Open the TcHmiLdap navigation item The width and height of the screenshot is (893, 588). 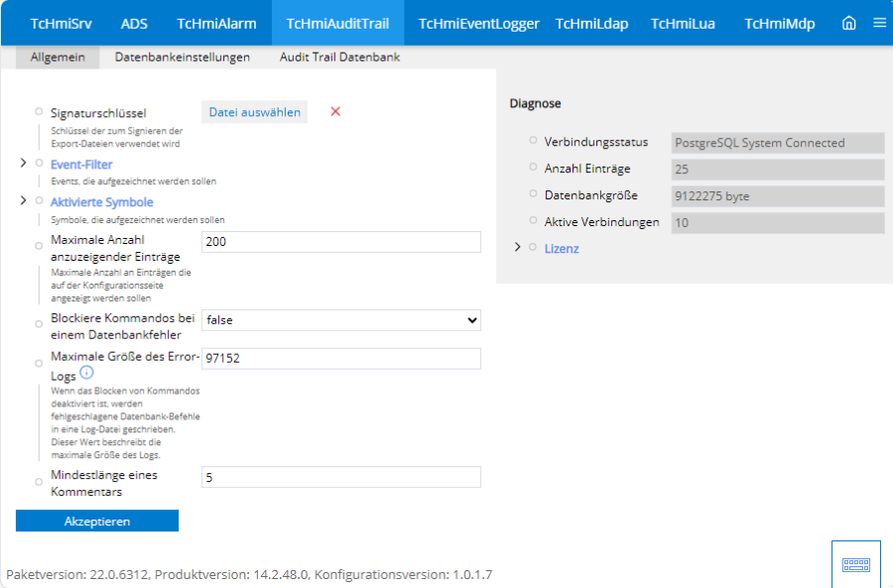click(x=591, y=23)
